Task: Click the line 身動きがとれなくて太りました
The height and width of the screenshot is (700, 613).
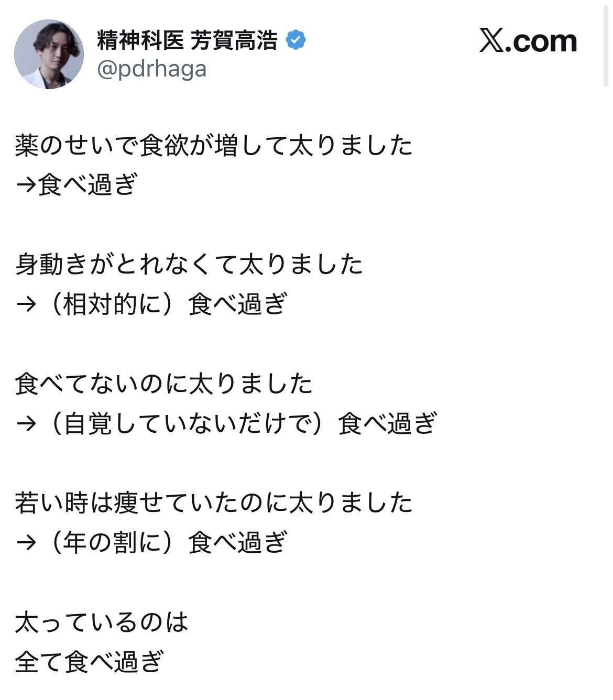Action: [x=189, y=264]
